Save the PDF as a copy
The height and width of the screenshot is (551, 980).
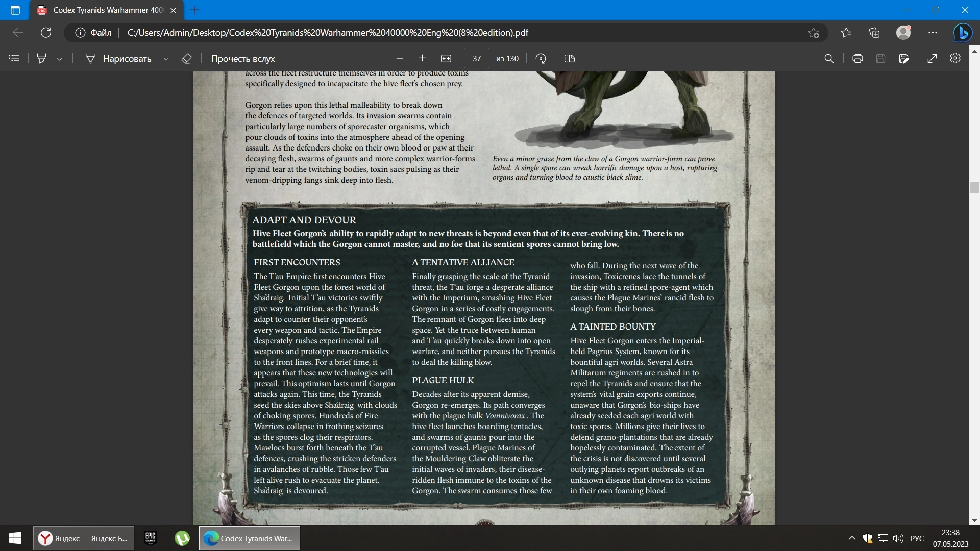[904, 59]
